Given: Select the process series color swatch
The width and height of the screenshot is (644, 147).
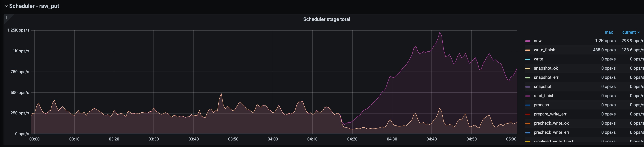Looking at the screenshot, I should coord(528,105).
